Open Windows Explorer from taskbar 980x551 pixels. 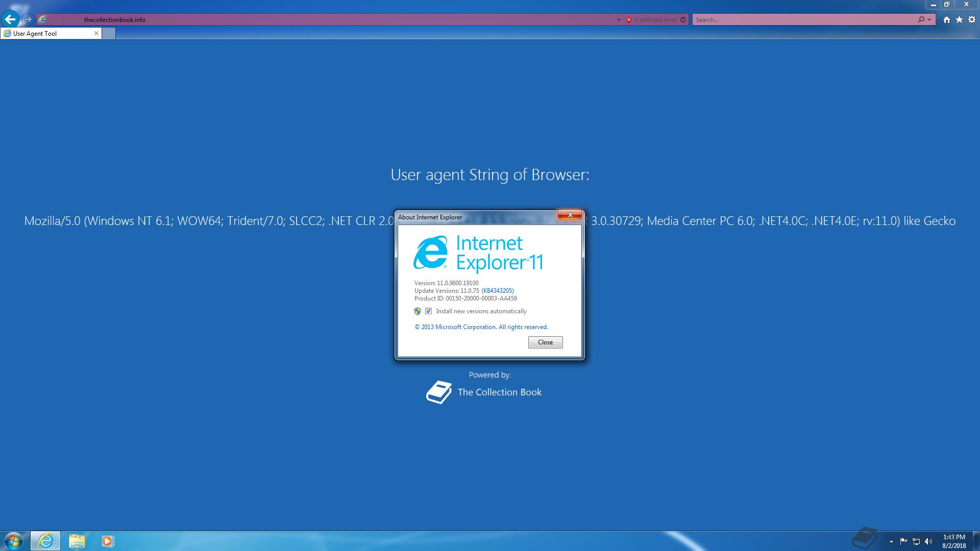point(77,541)
